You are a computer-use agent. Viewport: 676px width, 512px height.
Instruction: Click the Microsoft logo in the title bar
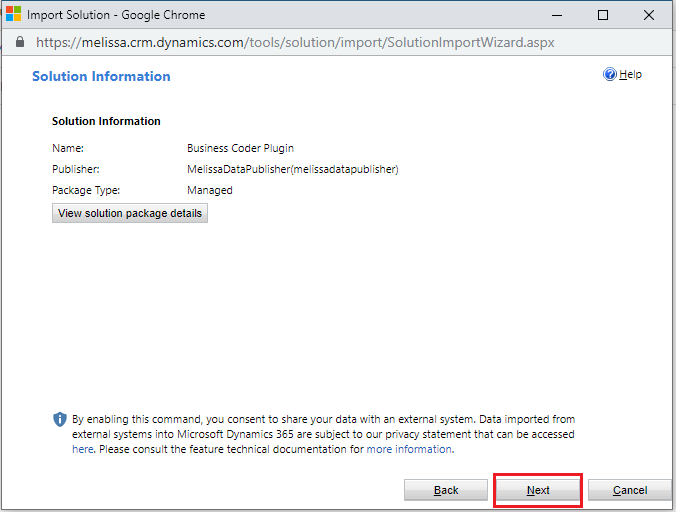14,15
